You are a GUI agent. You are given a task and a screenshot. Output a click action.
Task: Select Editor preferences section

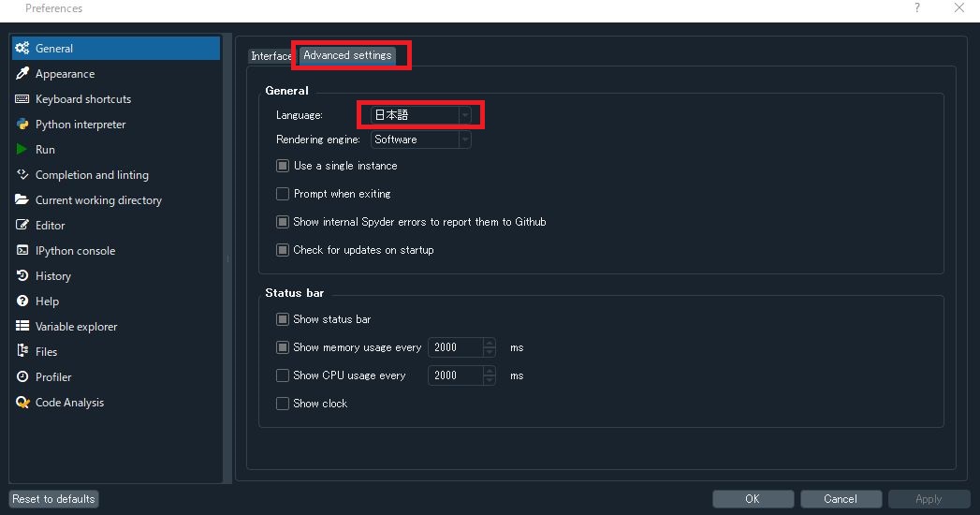(116, 225)
